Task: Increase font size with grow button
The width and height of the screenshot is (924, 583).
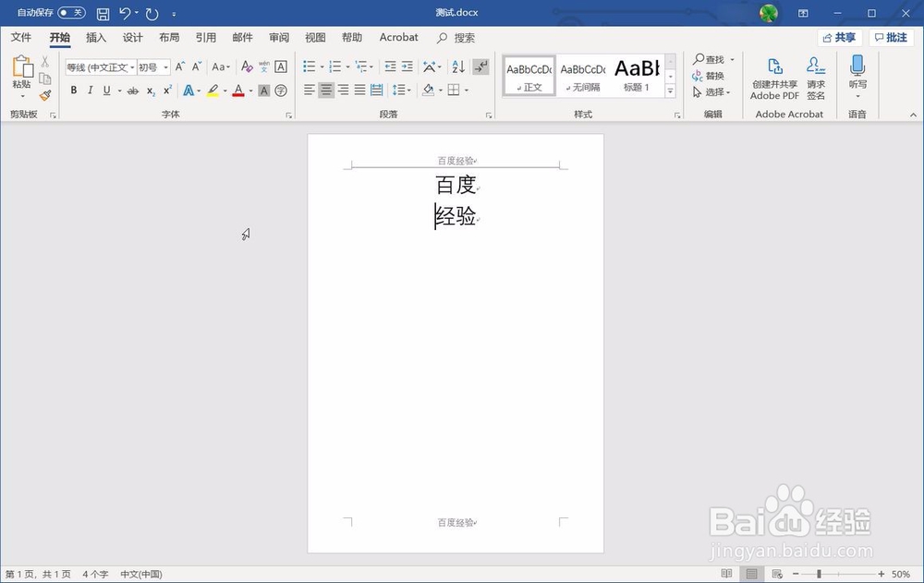Action: pos(180,67)
